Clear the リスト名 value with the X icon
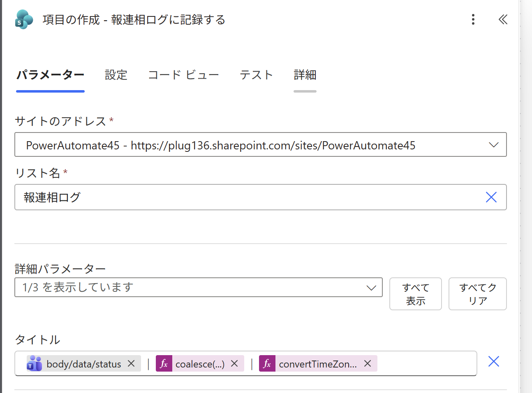The width and height of the screenshot is (532, 393). coord(491,197)
